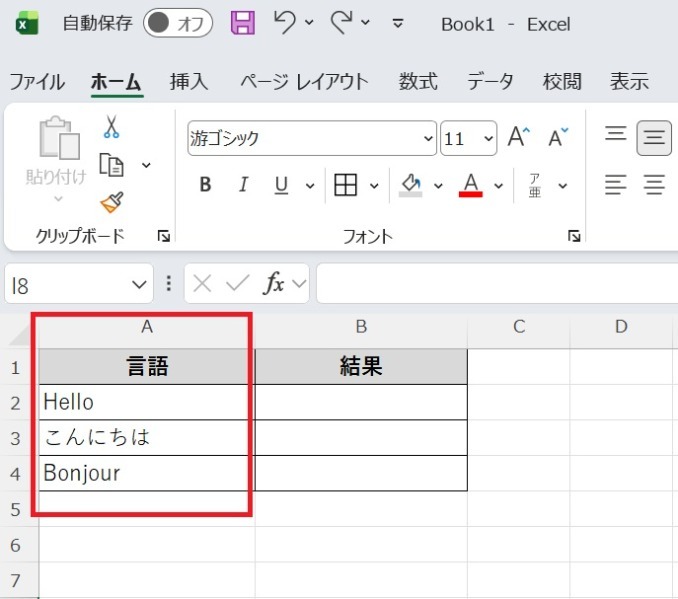This screenshot has width=678, height=599.
Task: Align text left
Action: pos(616,185)
